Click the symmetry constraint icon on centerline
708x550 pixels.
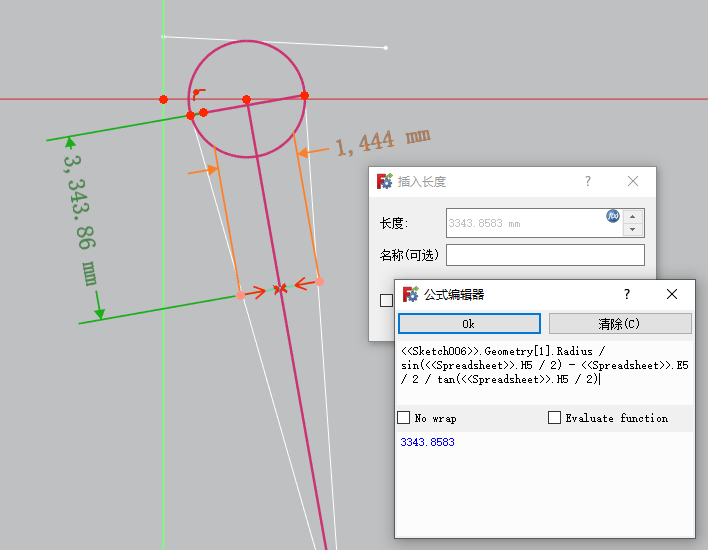[280, 289]
